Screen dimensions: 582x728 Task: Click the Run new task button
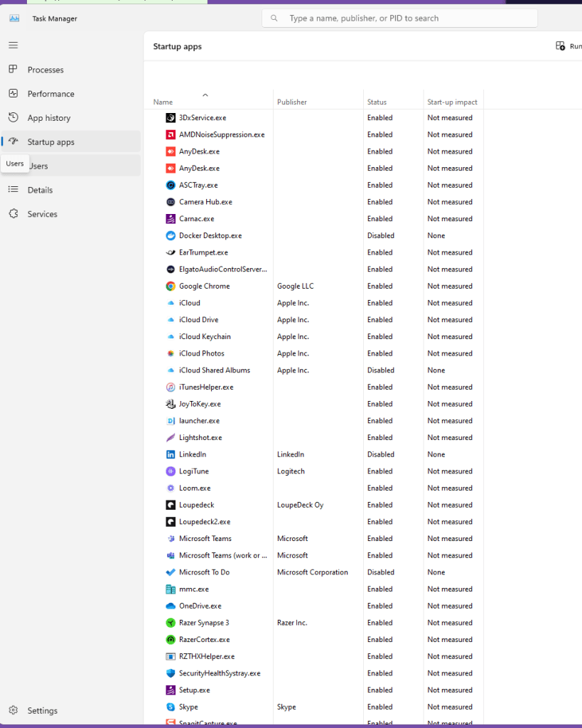pos(568,46)
